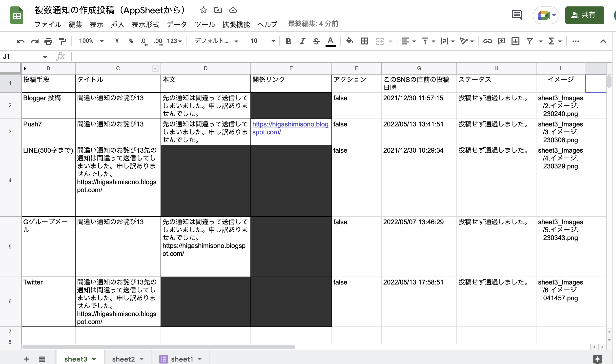
Task: Open the higashimisono.blogspot.com link in row 3
Action: 290,124
